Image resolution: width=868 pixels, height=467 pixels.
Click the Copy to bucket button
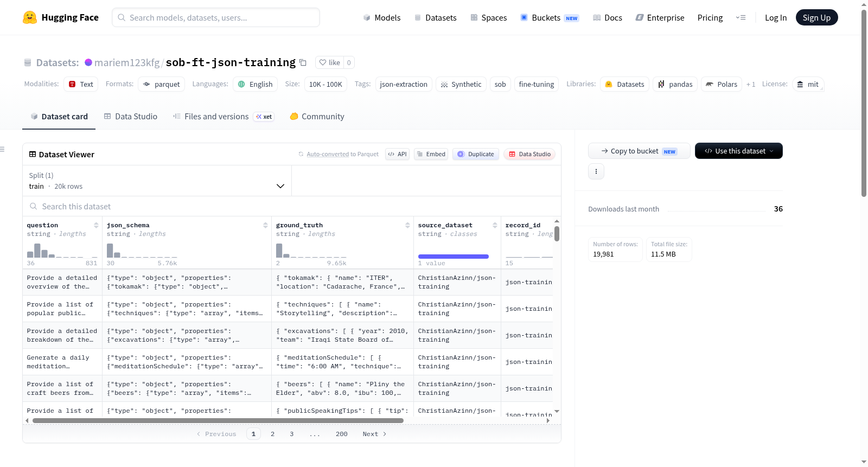click(639, 151)
